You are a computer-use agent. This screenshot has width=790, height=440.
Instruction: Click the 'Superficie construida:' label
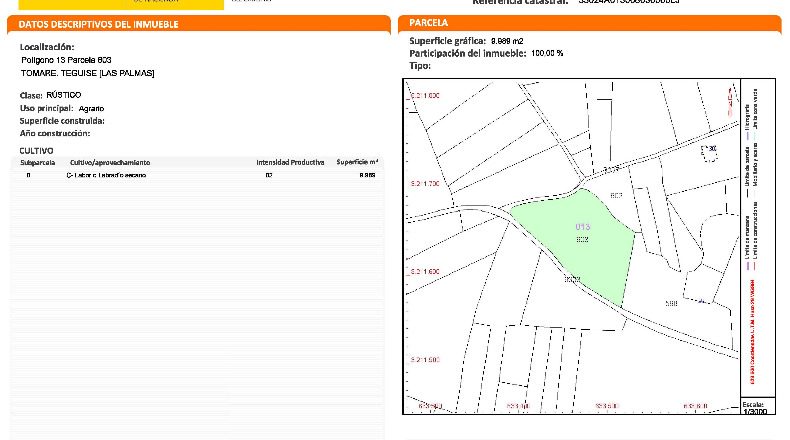(x=62, y=121)
